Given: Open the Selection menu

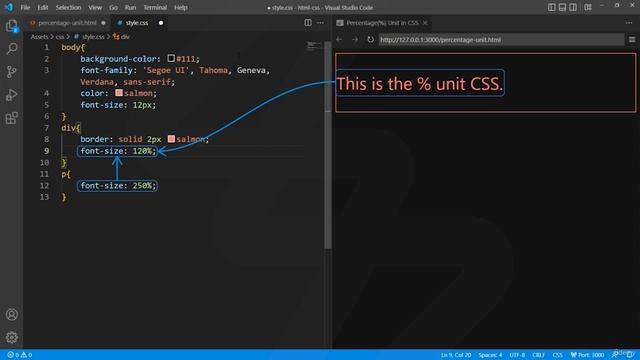Looking at the screenshot, I should [x=68, y=7].
